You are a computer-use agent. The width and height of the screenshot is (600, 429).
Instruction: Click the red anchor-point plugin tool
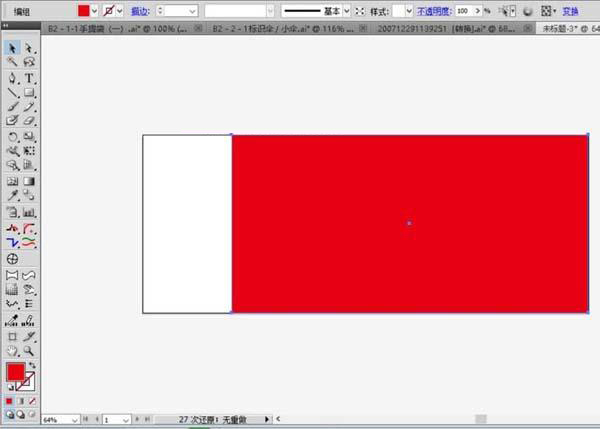click(x=12, y=228)
